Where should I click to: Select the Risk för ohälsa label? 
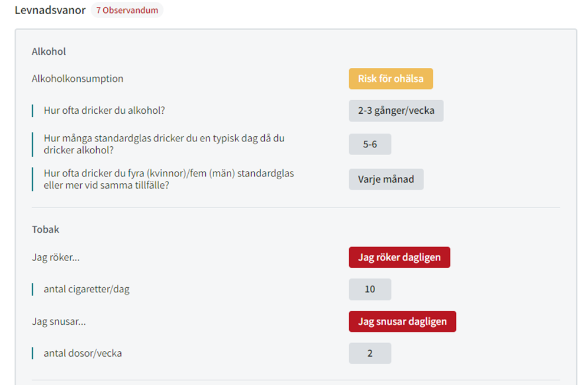[x=391, y=79]
